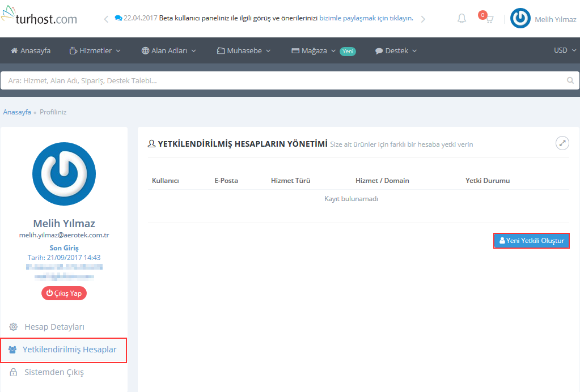Focus the search input field

283,81
